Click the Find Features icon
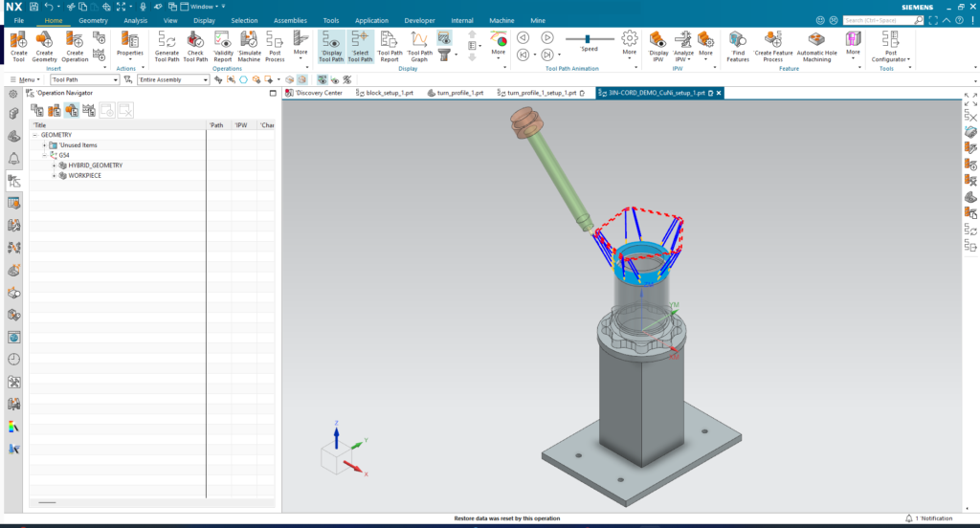This screenshot has width=980, height=528. point(737,45)
